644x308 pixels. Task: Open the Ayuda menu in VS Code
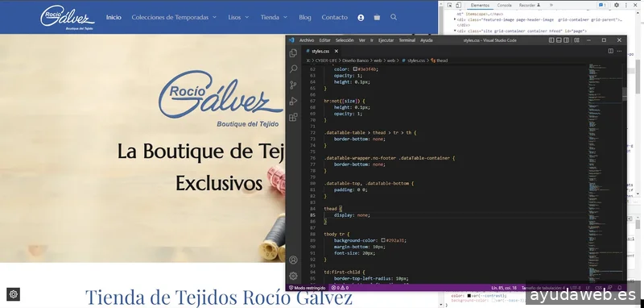[427, 40]
